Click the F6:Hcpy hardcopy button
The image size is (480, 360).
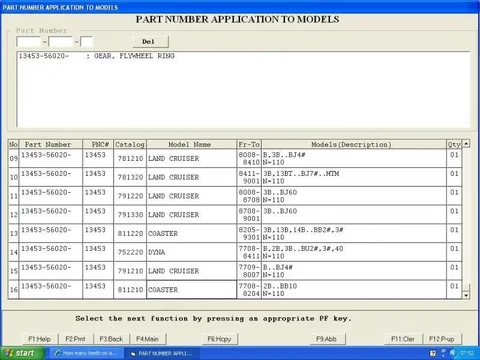219,339
